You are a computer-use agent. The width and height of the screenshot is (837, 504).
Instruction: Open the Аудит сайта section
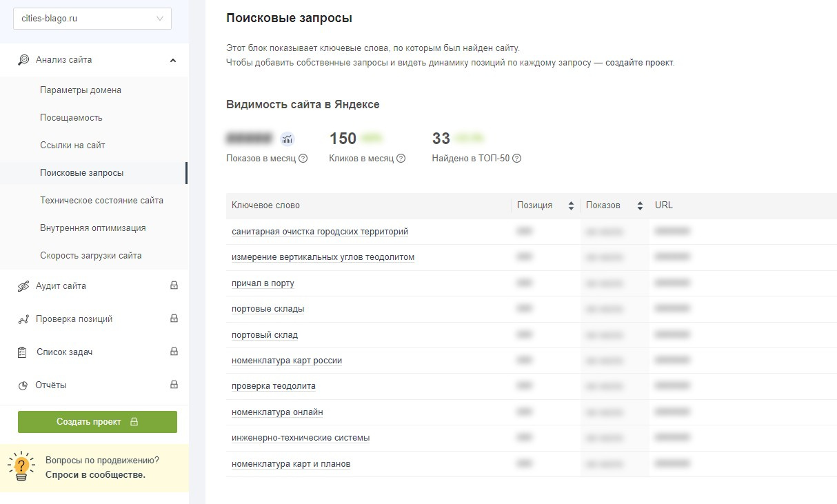(61, 286)
